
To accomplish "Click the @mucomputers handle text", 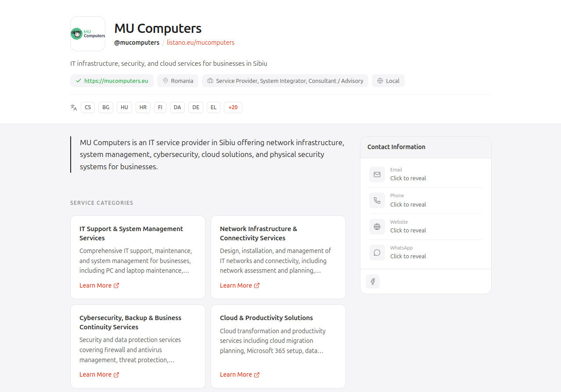I will coord(137,43).
